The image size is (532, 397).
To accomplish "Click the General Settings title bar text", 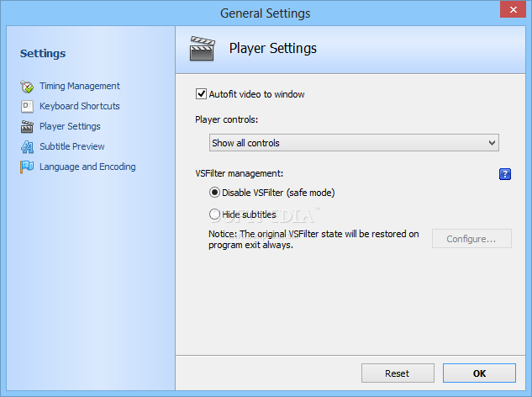I will [266, 13].
